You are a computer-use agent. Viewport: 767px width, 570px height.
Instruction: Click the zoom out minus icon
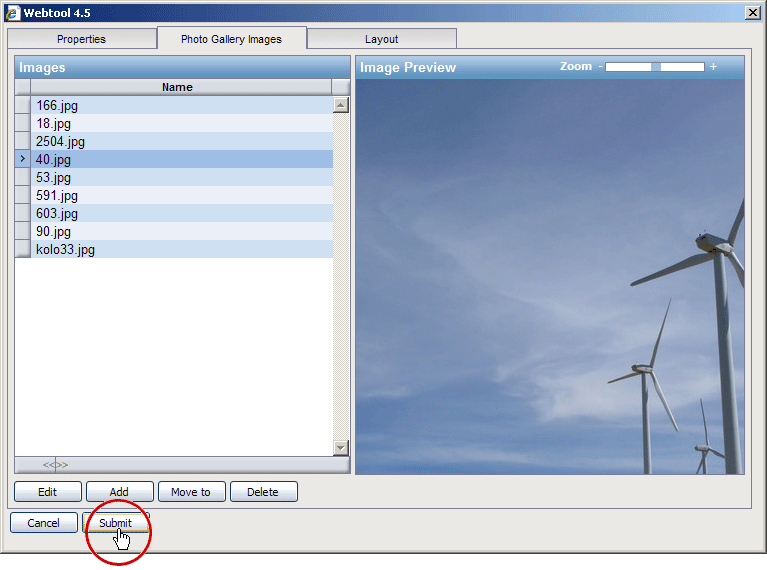tap(600, 67)
